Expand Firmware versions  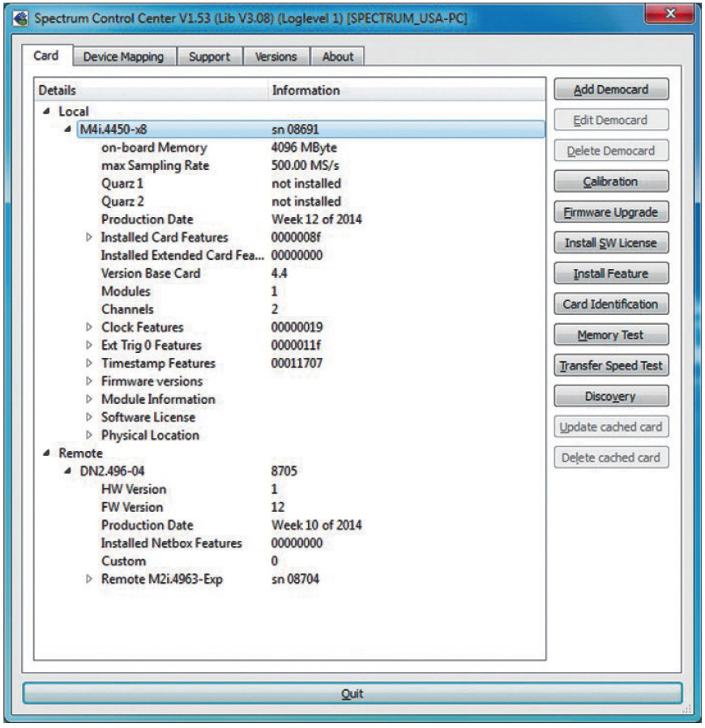coord(89,381)
